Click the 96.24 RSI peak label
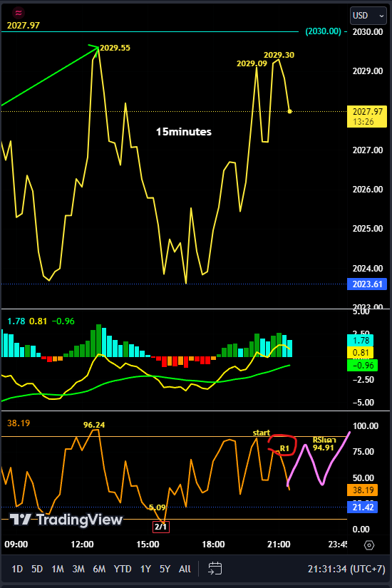Viewport: 392px width, 588px height. pos(94,425)
